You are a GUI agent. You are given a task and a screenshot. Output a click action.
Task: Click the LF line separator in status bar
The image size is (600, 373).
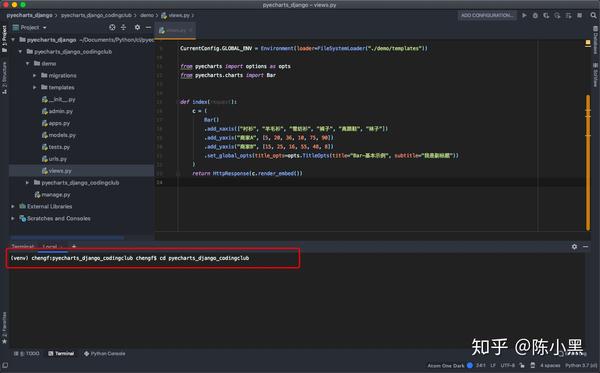click(493, 365)
